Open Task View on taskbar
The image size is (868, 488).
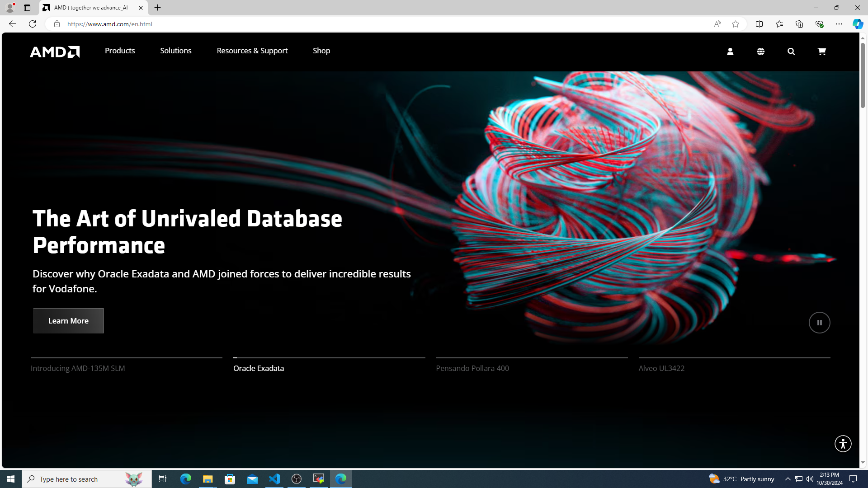click(163, 479)
